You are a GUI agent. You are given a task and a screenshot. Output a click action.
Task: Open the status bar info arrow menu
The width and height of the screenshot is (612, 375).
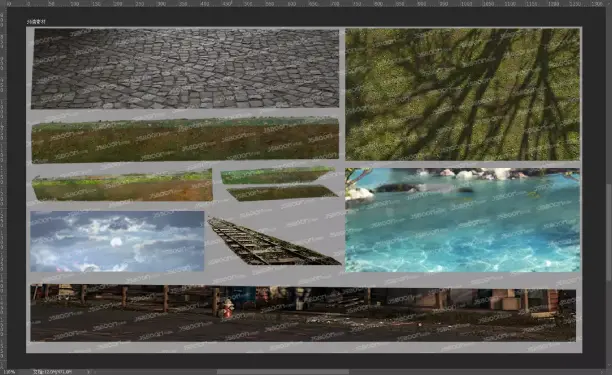(x=88, y=372)
